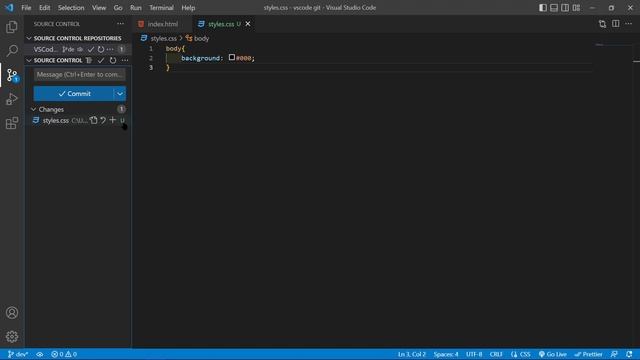
Task: Click the watch eye icon in status bar
Action: click(40, 354)
